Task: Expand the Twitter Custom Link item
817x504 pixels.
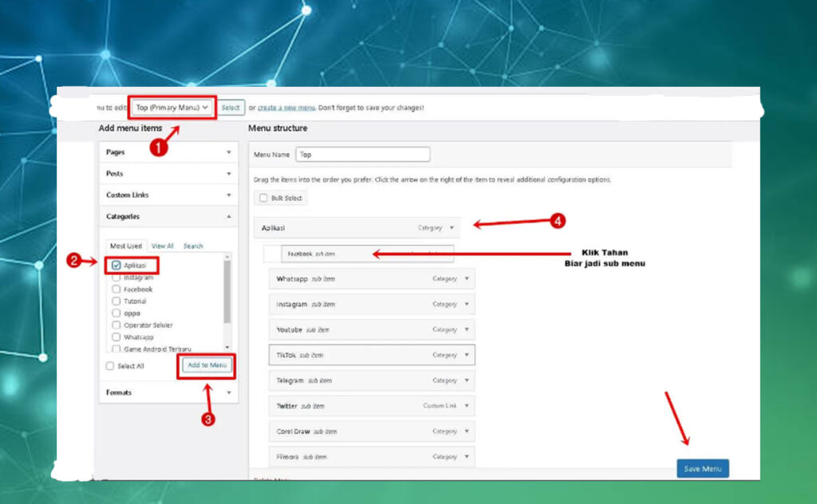Action: click(x=467, y=406)
